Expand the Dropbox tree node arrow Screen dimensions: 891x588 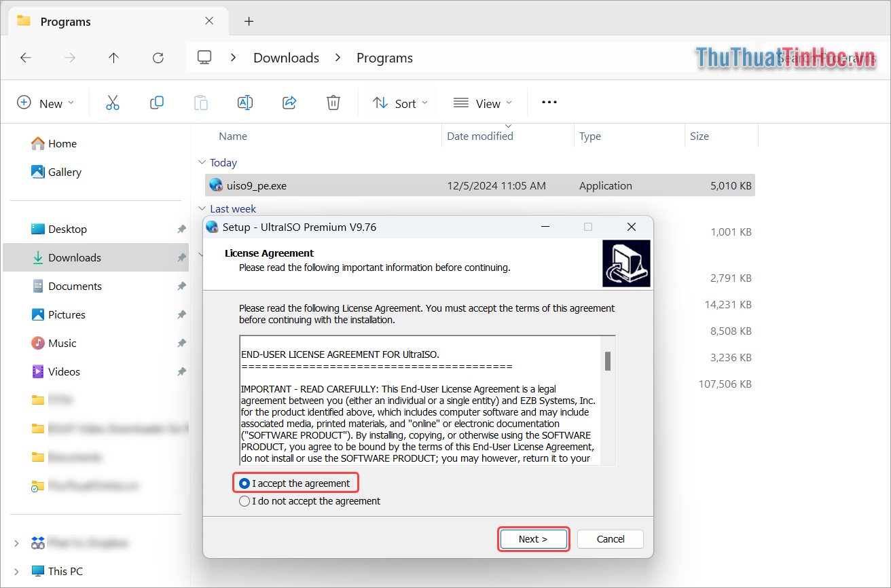(16, 543)
